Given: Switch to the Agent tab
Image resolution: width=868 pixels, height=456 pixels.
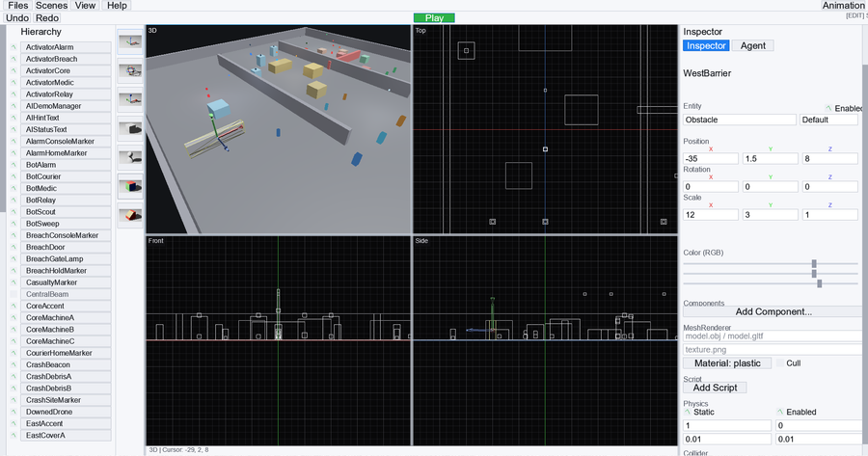Looking at the screenshot, I should click(x=753, y=46).
